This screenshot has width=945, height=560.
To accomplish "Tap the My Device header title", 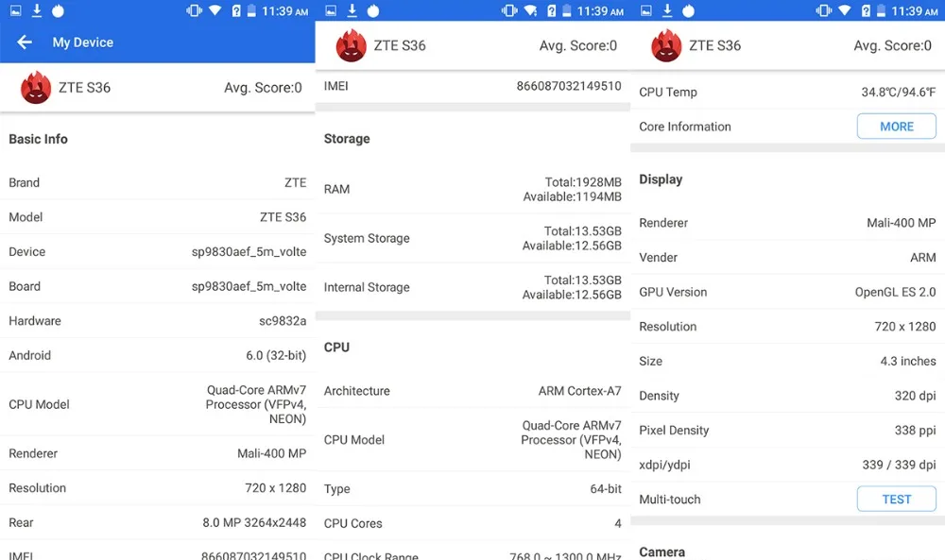I will [x=82, y=42].
